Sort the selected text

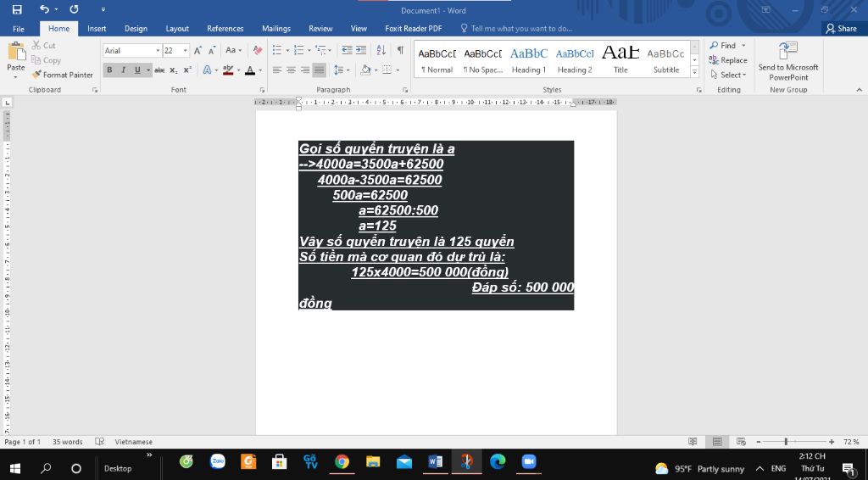coord(381,50)
